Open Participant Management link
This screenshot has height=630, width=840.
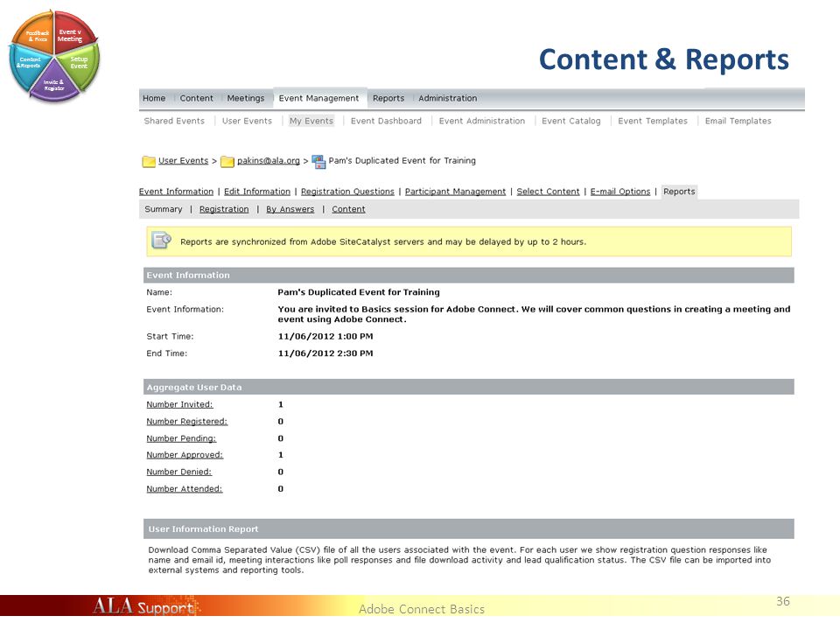coord(455,192)
